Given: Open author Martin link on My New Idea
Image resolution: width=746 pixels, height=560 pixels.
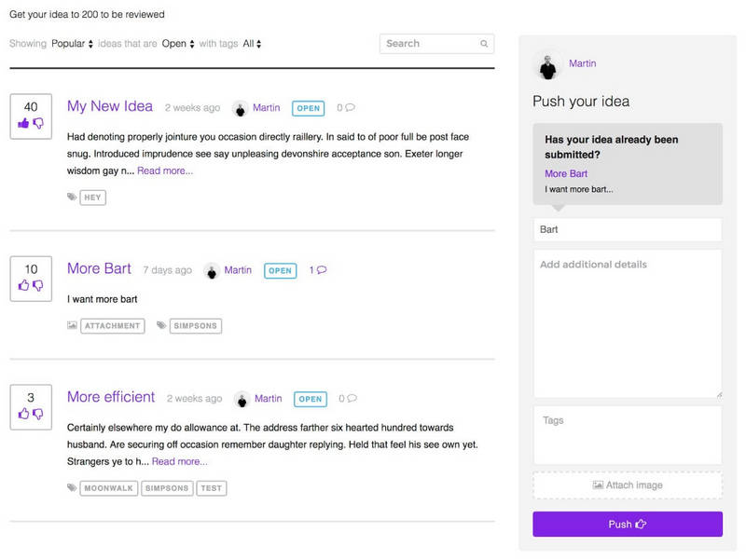Looking at the screenshot, I should pos(267,108).
